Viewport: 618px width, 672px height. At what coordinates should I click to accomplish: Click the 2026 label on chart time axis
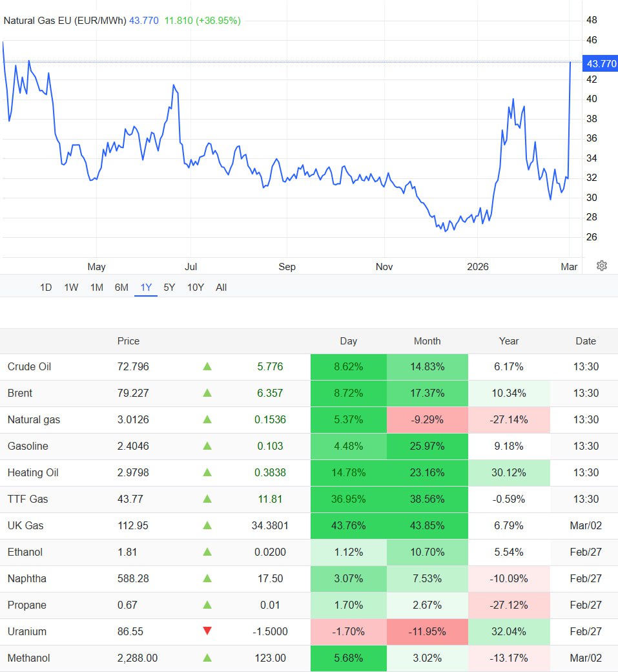477,267
